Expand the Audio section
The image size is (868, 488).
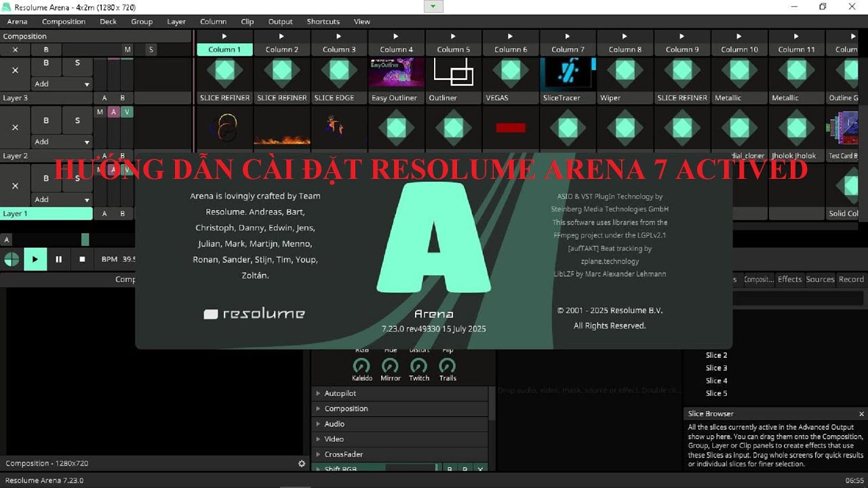coord(400,424)
